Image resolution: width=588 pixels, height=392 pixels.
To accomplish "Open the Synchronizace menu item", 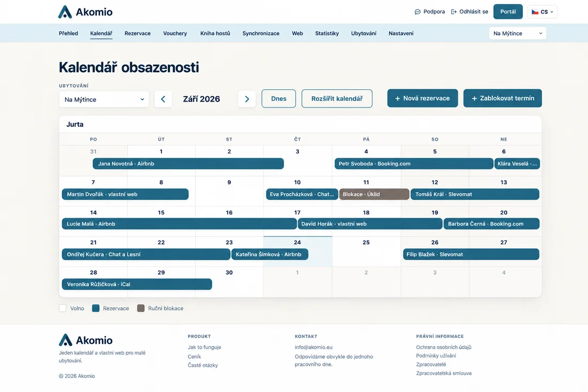I will 261,33.
